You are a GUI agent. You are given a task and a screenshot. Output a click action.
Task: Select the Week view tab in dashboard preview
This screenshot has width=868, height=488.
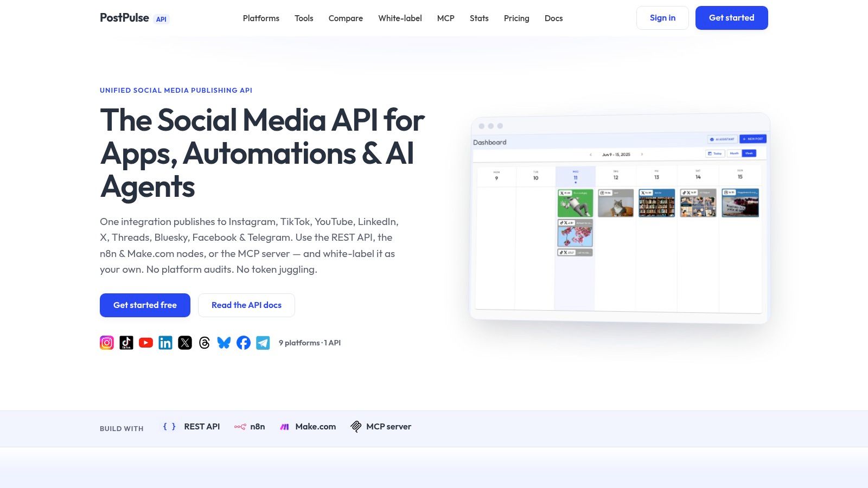tap(749, 153)
